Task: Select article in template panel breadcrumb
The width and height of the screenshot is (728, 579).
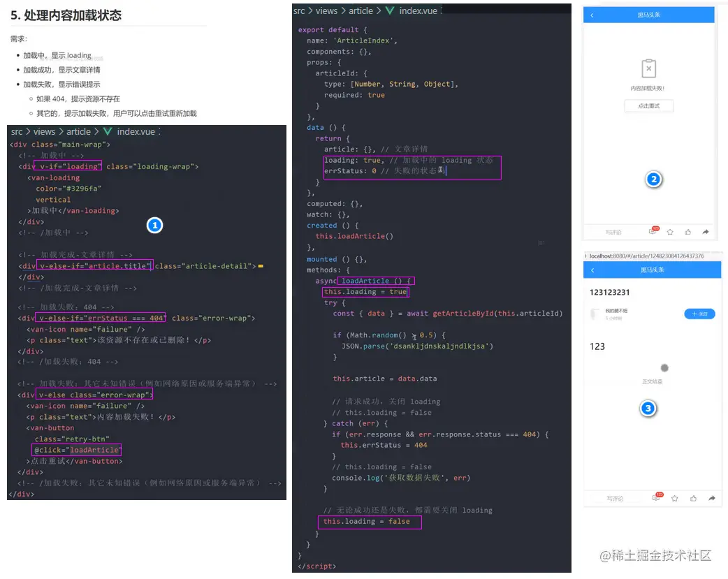Action: [78, 132]
